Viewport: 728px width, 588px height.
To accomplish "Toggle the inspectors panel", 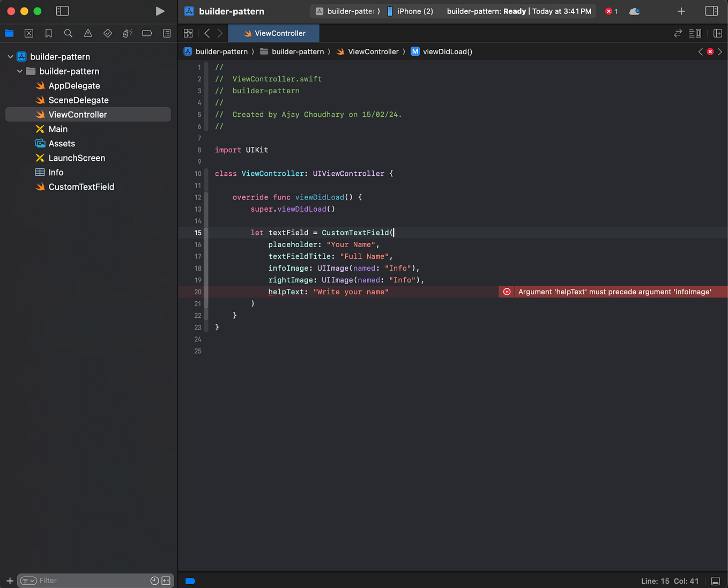I will 711,11.
